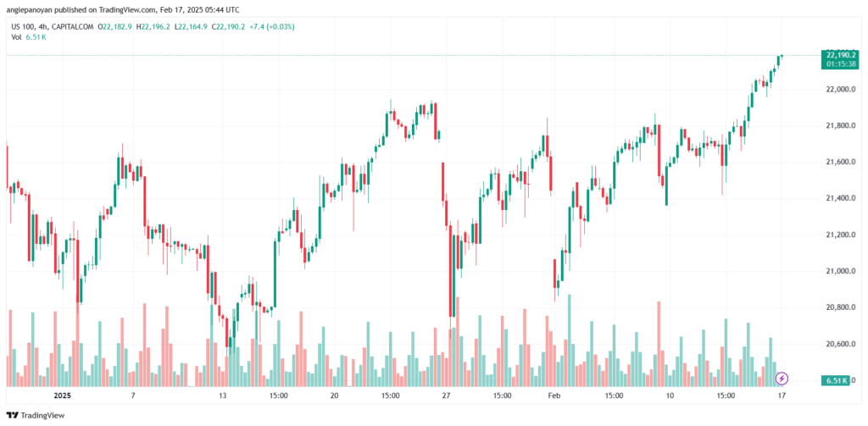
Task: Click the H22,196.2 high value in legend
Action: click(x=152, y=26)
